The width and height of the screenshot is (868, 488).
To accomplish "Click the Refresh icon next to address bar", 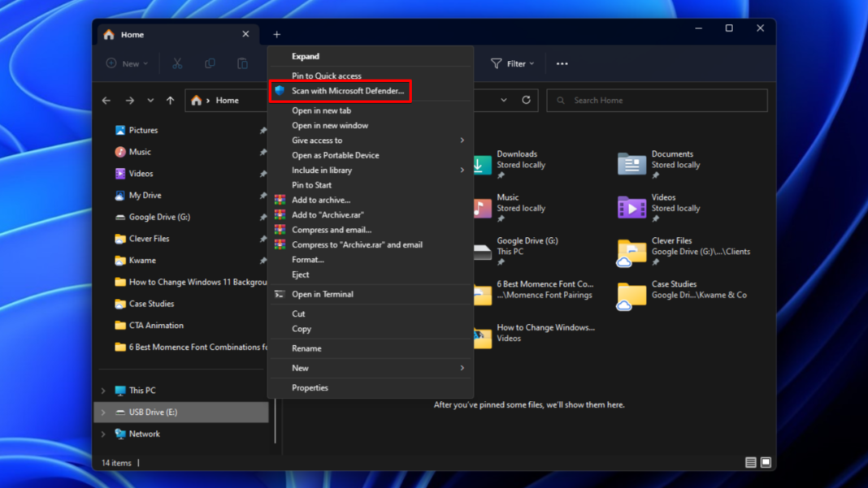I will pos(526,100).
